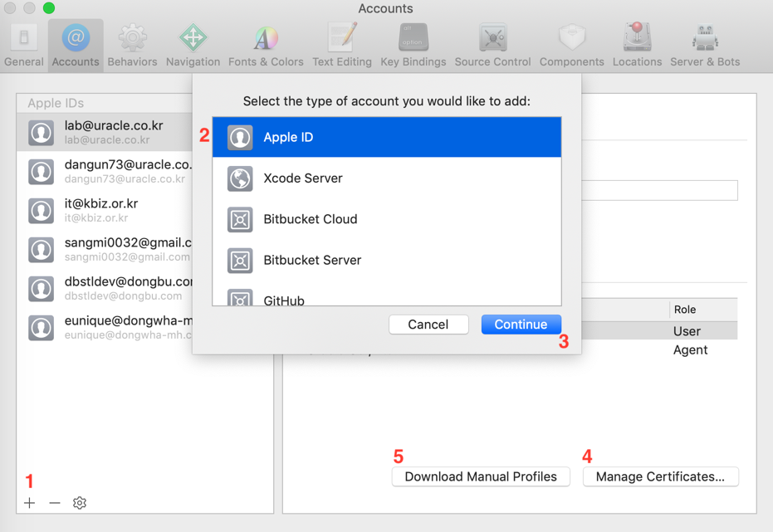The width and height of the screenshot is (773, 532).
Task: Choose Bitbucket Cloud account type
Action: pyautogui.click(x=387, y=219)
